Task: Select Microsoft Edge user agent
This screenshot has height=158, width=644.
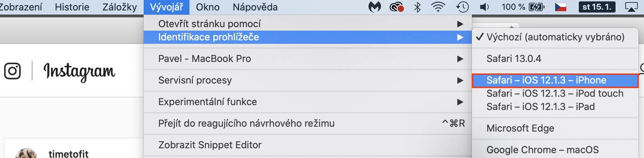Action: (x=520, y=128)
